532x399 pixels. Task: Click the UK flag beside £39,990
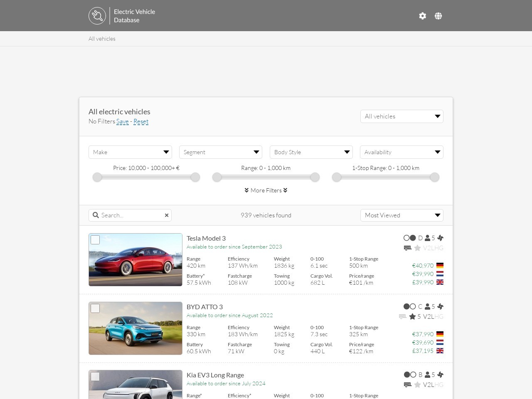pyautogui.click(x=440, y=282)
